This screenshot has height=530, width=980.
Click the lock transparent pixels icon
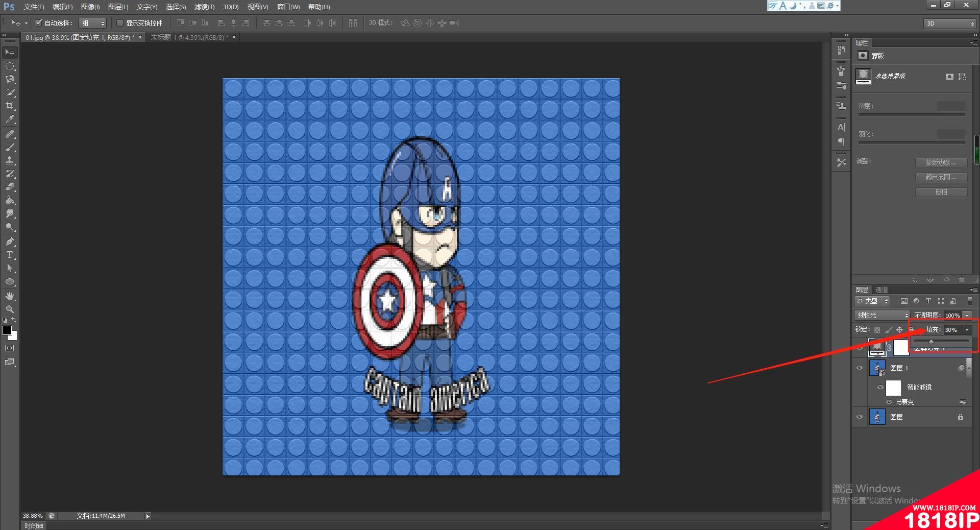877,330
